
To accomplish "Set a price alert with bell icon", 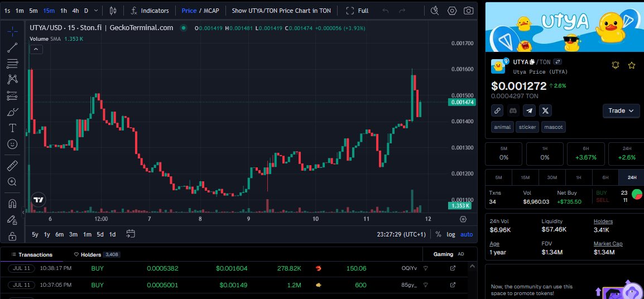I will coord(615,65).
